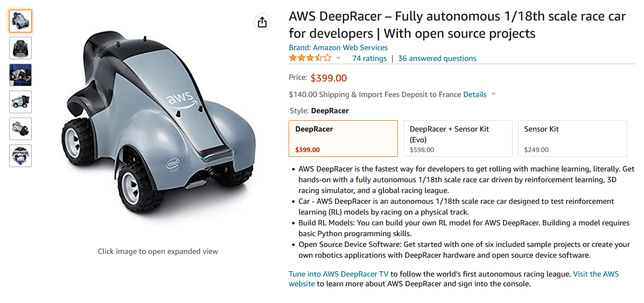The width and height of the screenshot is (644, 303).
Task: Expand the rating breakdown chevron
Action: tap(338, 58)
